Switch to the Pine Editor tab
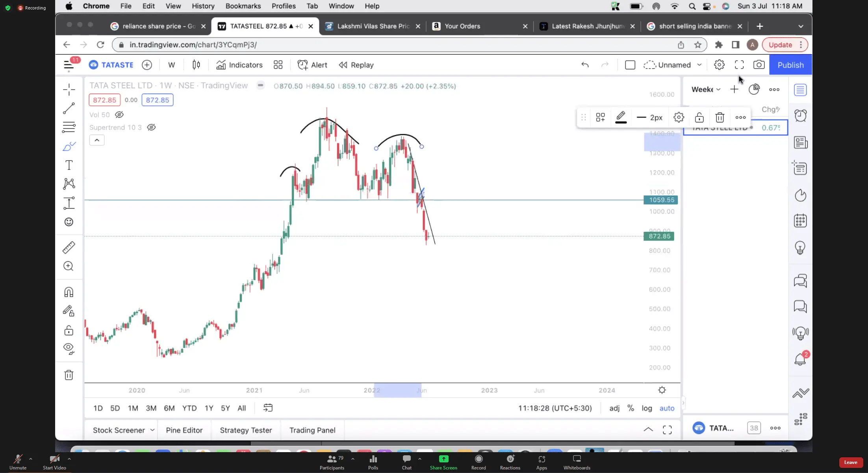 pos(184,430)
